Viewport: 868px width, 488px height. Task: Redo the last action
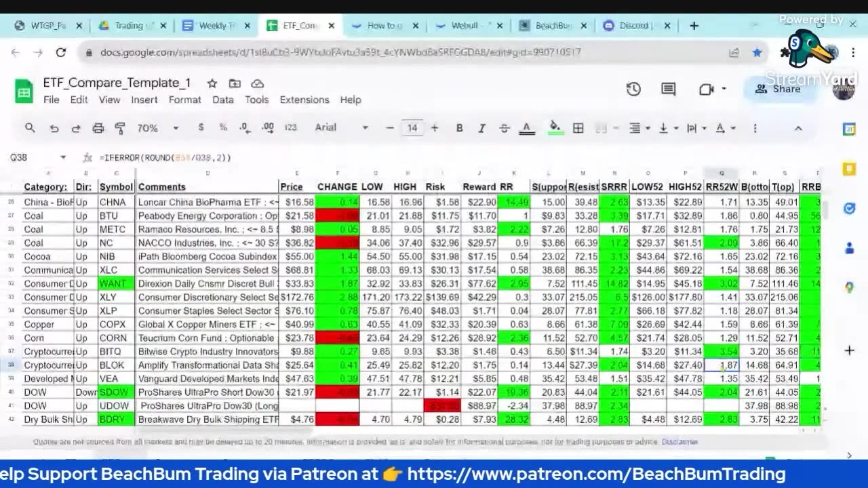76,127
